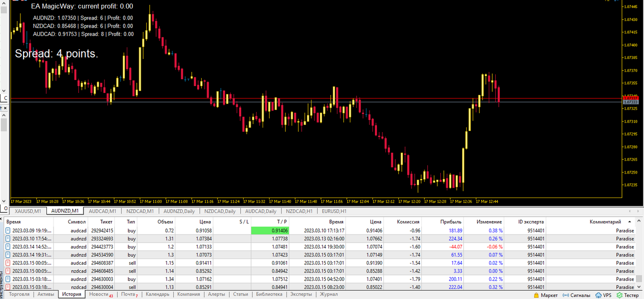Open the Библиотека tab
The image size is (644, 299).
pyautogui.click(x=269, y=294)
